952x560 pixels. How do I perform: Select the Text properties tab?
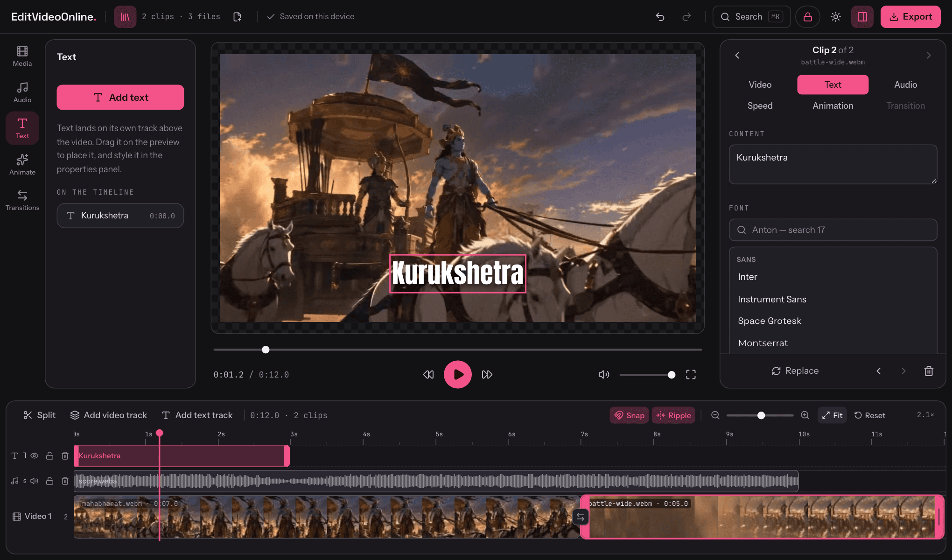pyautogui.click(x=833, y=84)
